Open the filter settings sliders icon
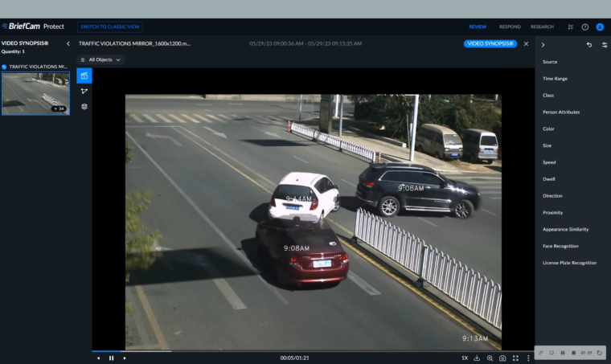Viewport: 611px width, 364px height. coord(604,44)
